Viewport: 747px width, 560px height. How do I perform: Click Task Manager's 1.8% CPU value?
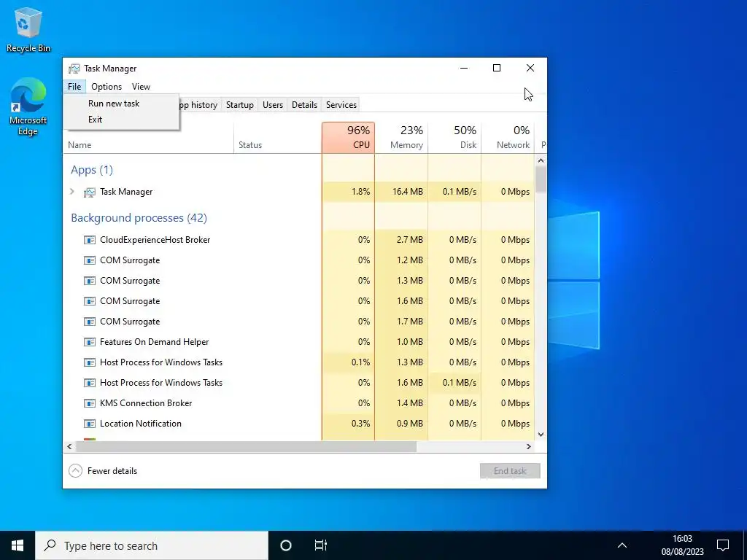coord(360,192)
